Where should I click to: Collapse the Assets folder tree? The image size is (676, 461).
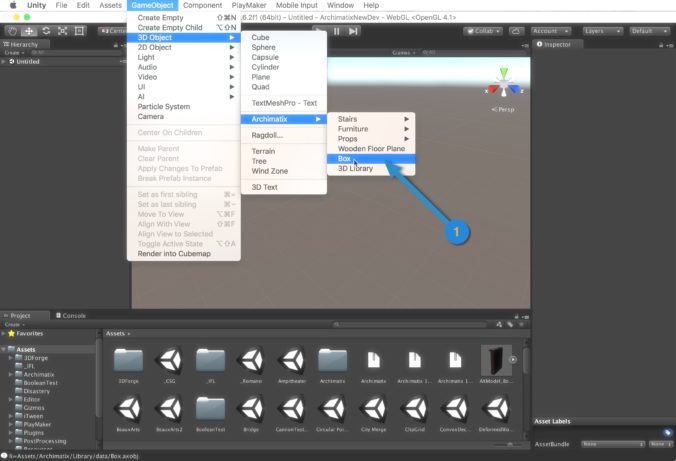click(x=4, y=349)
